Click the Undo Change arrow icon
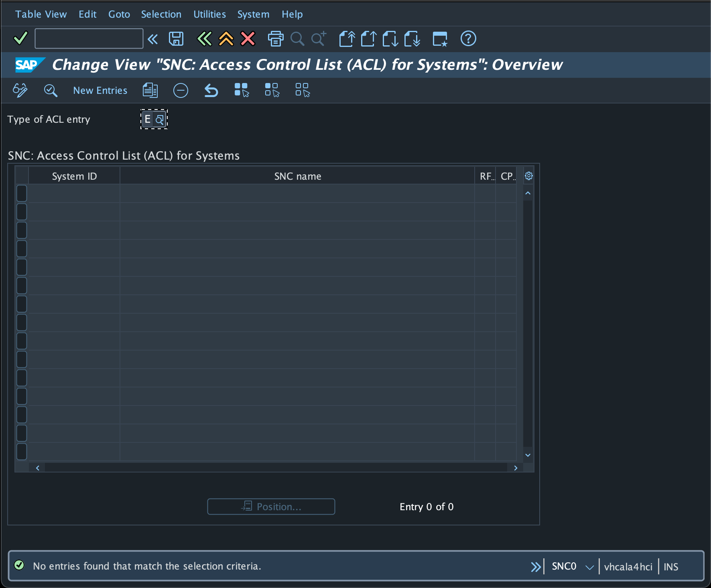Viewport: 711px width, 588px height. click(x=211, y=91)
